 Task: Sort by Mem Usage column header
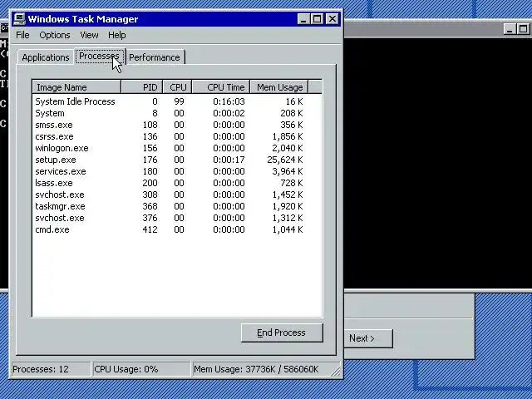[x=279, y=87]
